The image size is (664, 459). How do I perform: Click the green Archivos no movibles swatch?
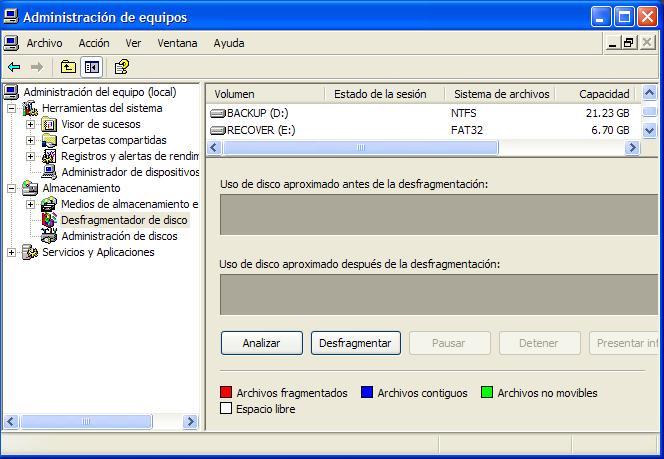click(487, 392)
